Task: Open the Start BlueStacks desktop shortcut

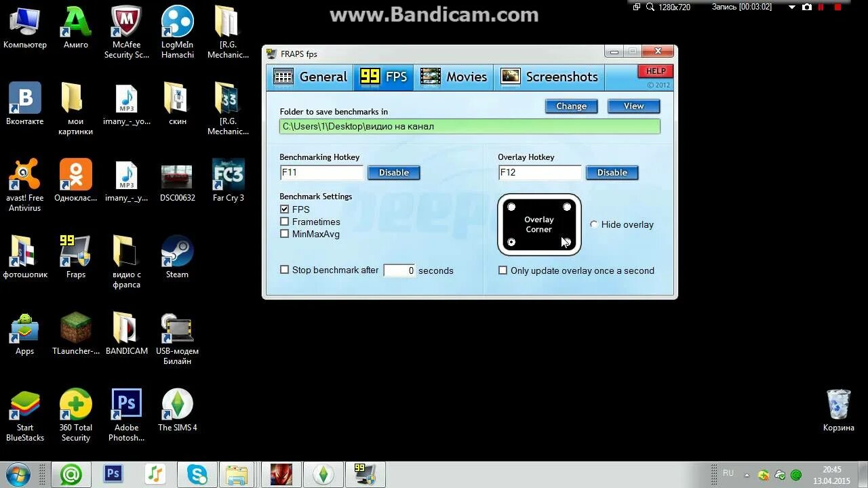Action: tap(25, 415)
